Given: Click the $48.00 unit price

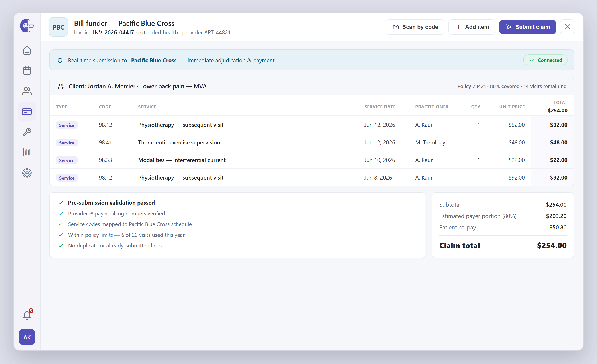Looking at the screenshot, I should click(x=517, y=142).
